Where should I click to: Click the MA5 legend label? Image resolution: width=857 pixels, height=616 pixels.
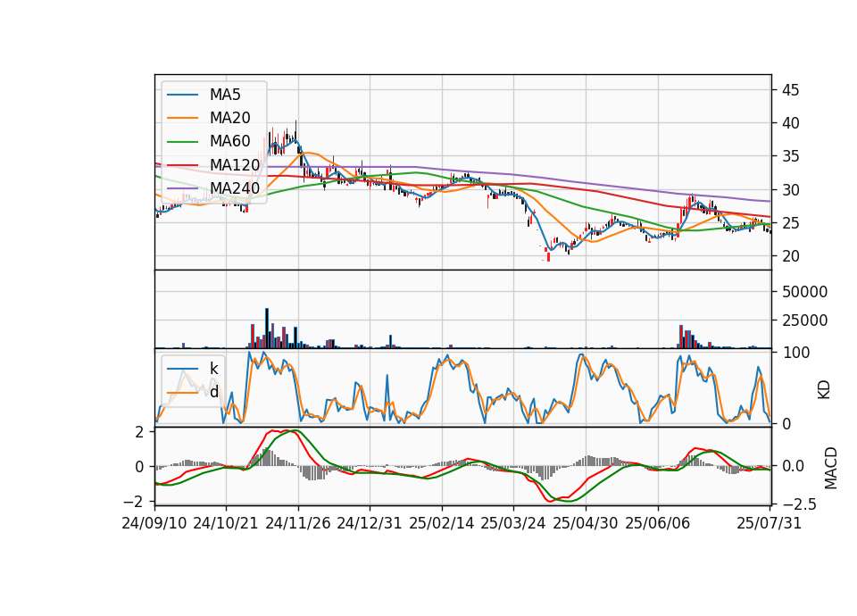(x=225, y=95)
